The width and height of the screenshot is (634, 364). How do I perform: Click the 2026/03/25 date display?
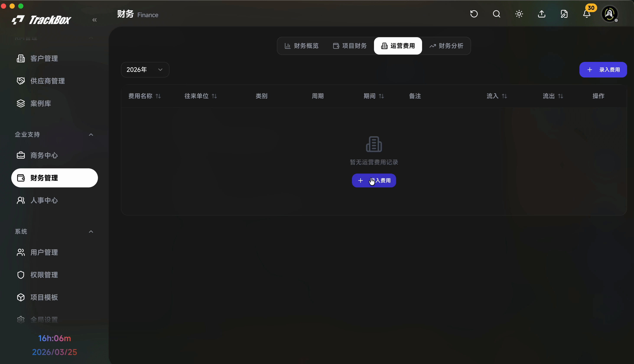(55, 352)
